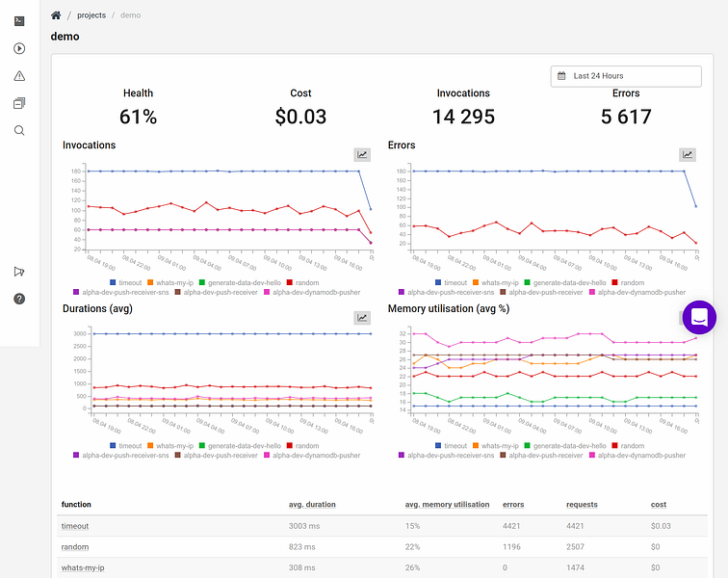Toggle alpha-dev-push-receiver in Errors legend
Screen dimensions: 728x578
coord(541,292)
